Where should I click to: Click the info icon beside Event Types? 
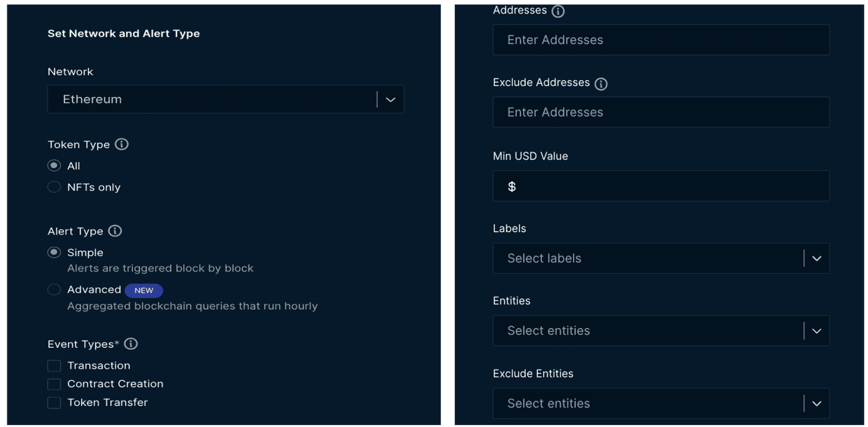click(131, 344)
